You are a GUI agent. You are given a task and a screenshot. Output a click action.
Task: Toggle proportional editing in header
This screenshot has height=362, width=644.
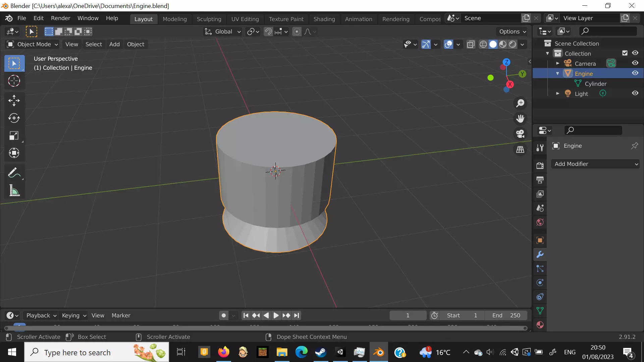pyautogui.click(x=297, y=32)
